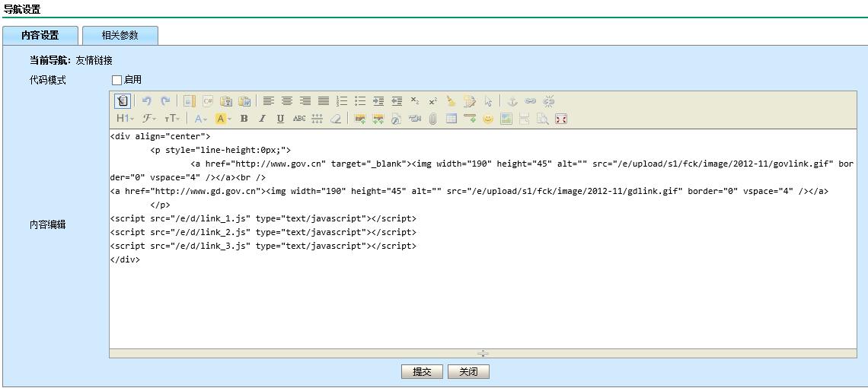Preview the content with magnifier icon
This screenshot has width=868, height=388.
(x=542, y=119)
